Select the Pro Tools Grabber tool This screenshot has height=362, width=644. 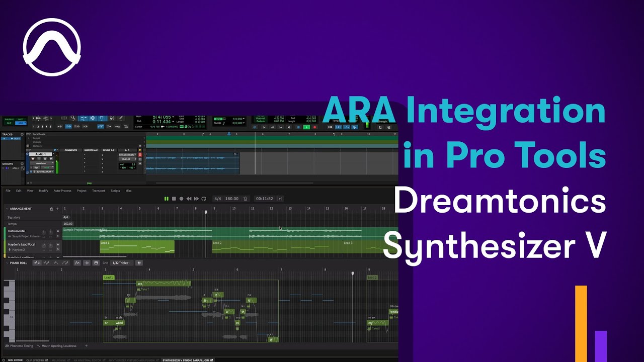102,118
